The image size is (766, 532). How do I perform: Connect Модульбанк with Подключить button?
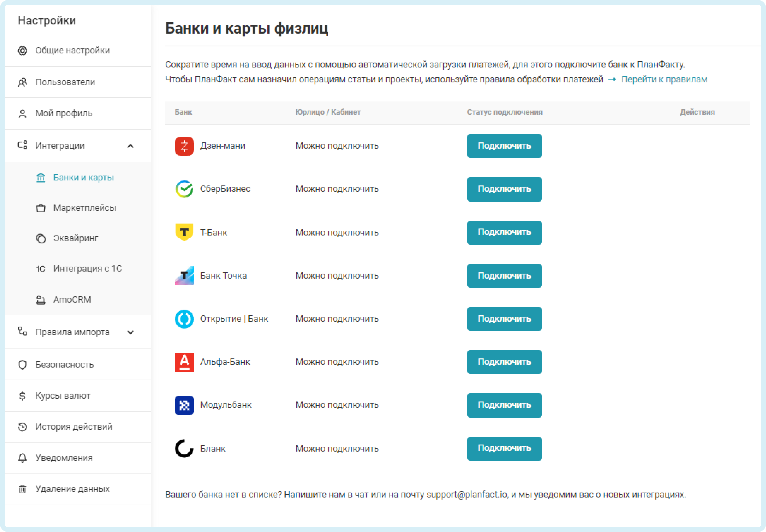504,405
